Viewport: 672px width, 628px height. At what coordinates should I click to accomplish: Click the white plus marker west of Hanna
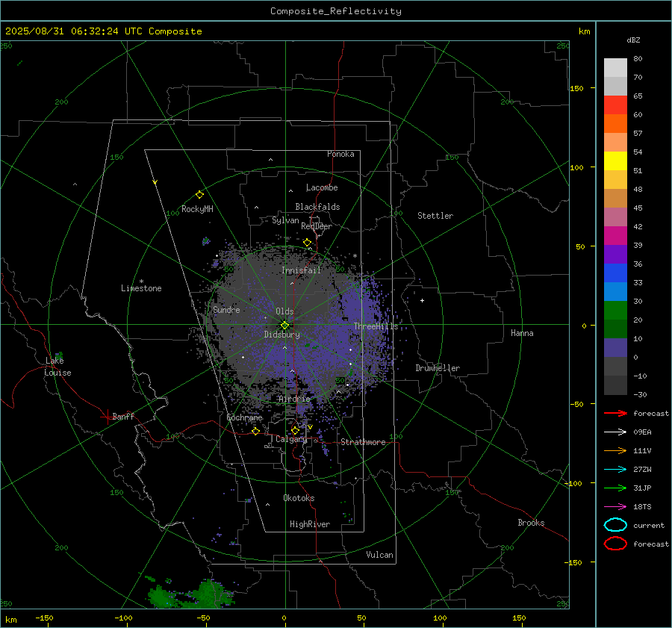coord(422,300)
